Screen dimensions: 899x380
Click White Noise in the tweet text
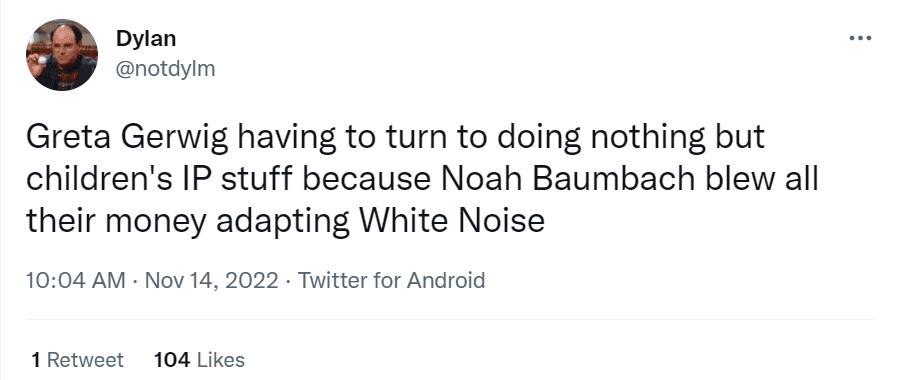(x=451, y=221)
